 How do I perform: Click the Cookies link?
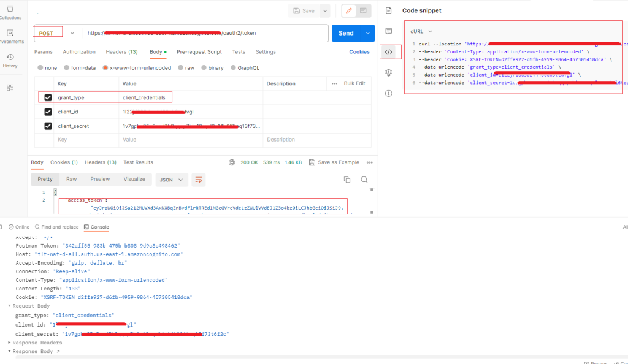point(359,52)
